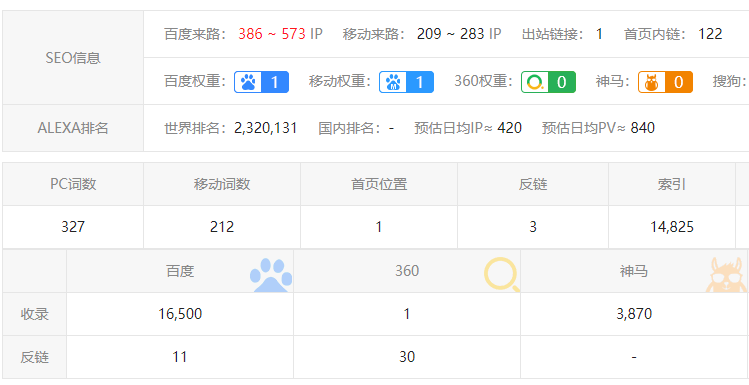Image resolution: width=749 pixels, height=385 pixels.
Task: Click Baidu indexed count 16,500
Action: [180, 314]
